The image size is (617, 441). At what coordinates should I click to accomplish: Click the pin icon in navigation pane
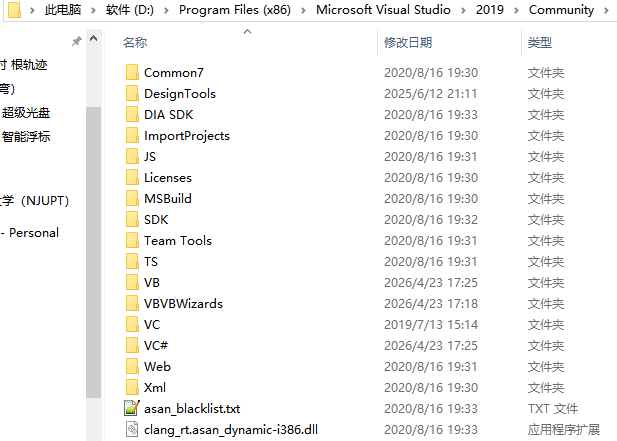(76, 41)
